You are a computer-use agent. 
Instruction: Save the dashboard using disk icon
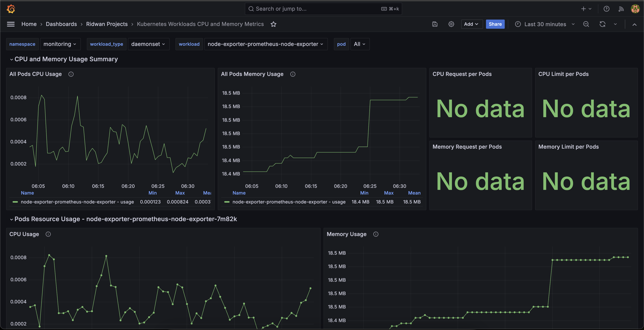[x=435, y=24]
